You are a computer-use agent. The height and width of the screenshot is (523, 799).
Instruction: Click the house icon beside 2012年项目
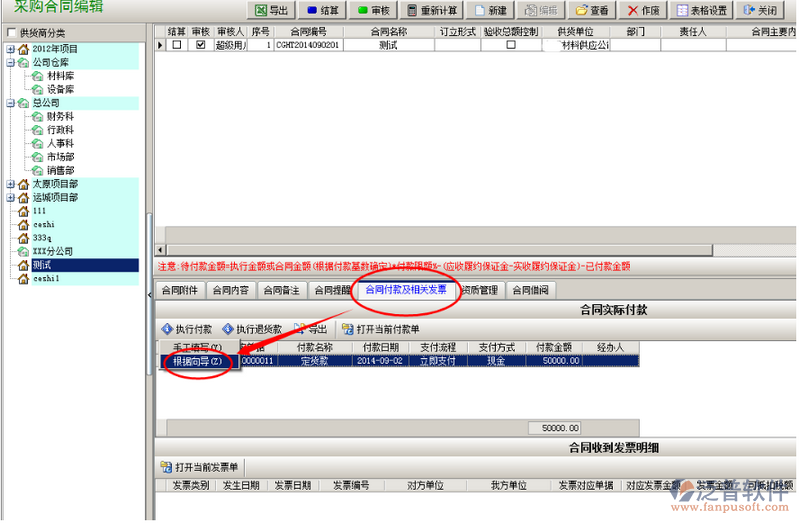(23, 49)
